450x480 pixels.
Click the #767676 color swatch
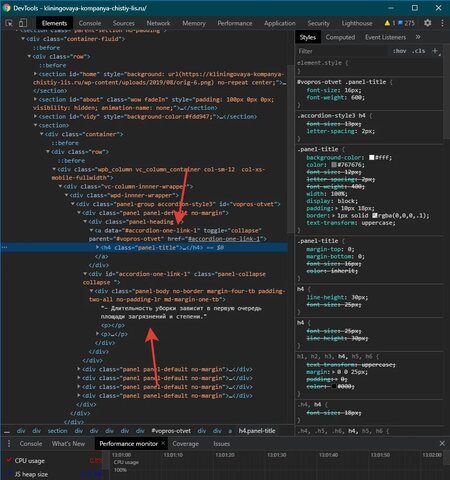pyautogui.click(x=334, y=165)
